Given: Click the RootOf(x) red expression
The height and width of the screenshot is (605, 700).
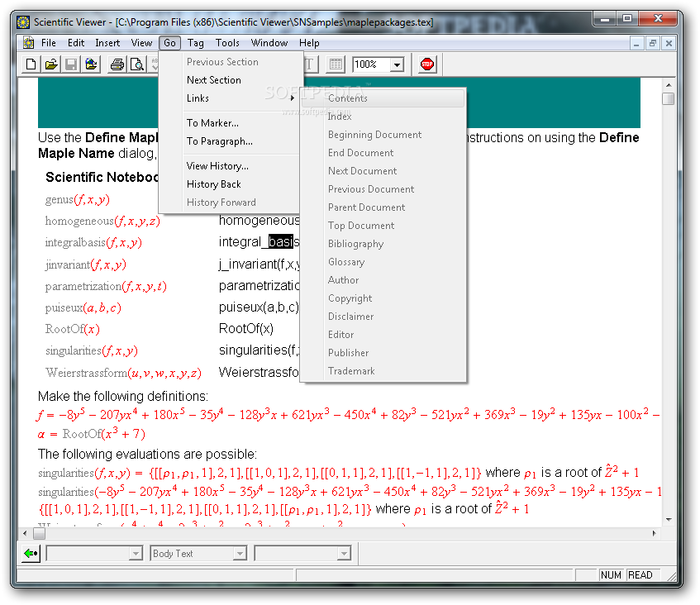Looking at the screenshot, I should click(73, 329).
